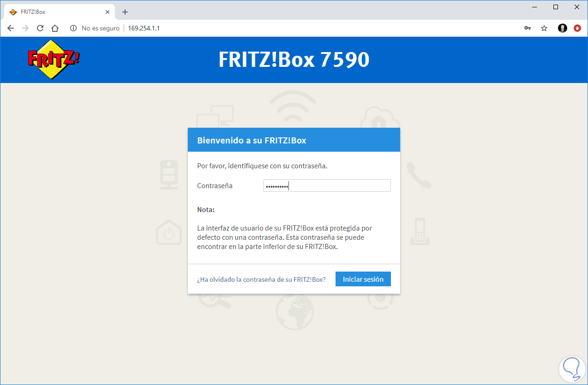588x385 pixels.
Task: Click the FRITZ!Box 7590 header title
Action: click(x=294, y=60)
